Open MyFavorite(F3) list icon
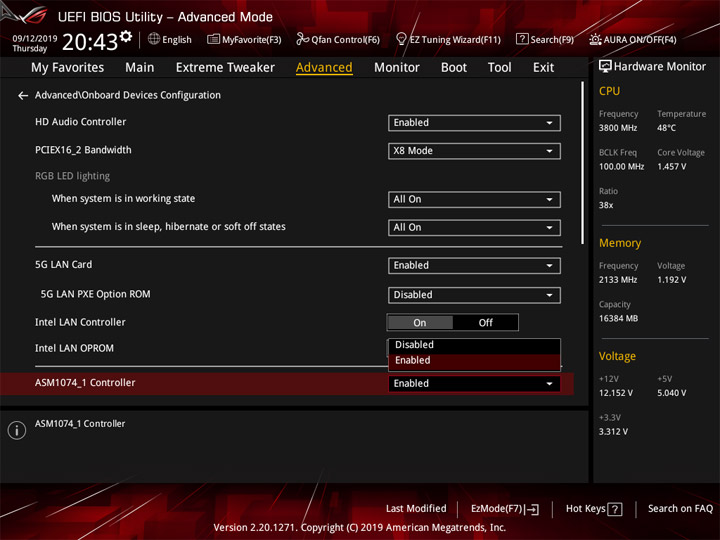This screenshot has width=720, height=540. point(213,39)
